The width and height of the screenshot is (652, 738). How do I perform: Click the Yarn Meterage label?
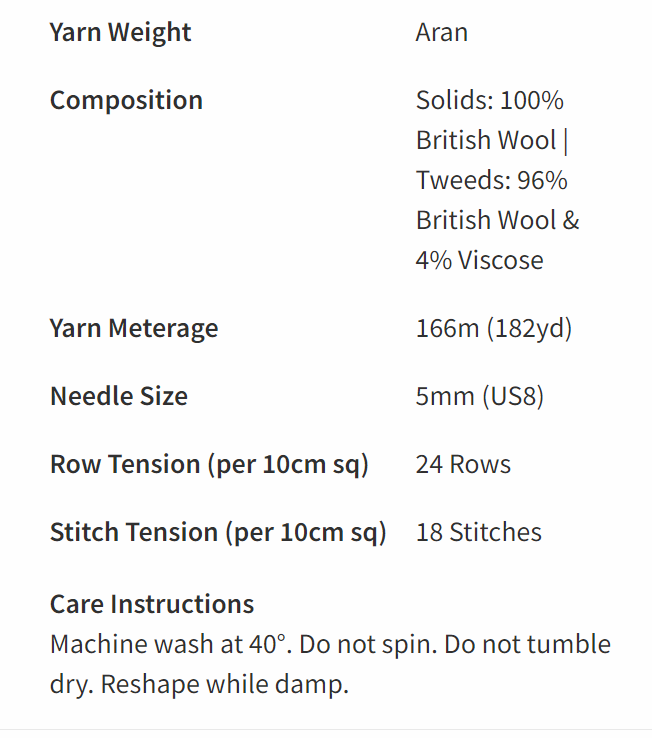click(x=134, y=329)
